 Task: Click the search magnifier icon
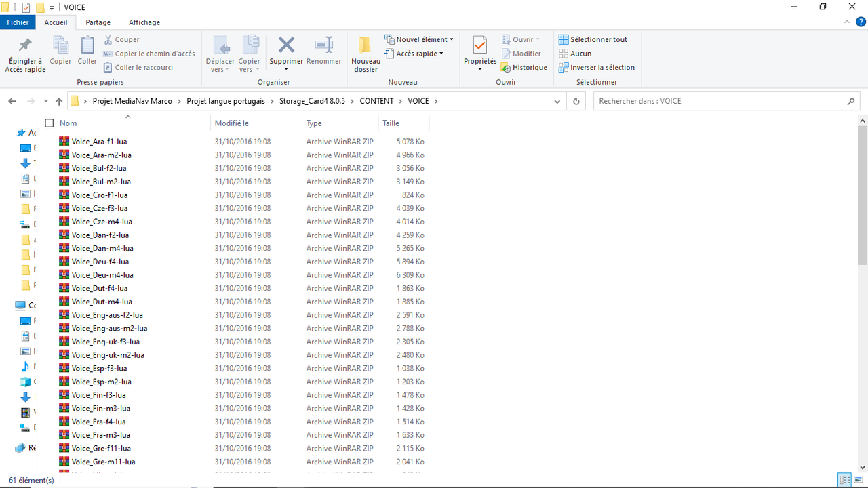pos(851,101)
